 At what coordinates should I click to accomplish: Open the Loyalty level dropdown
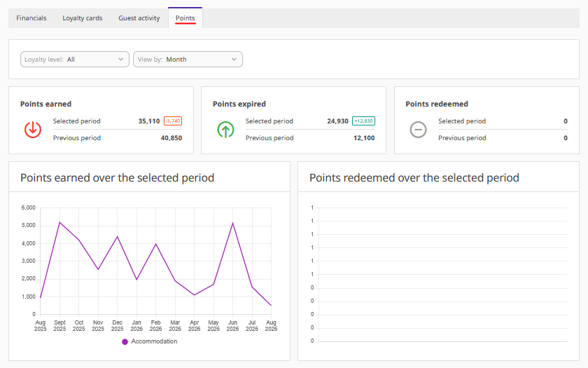tap(75, 60)
